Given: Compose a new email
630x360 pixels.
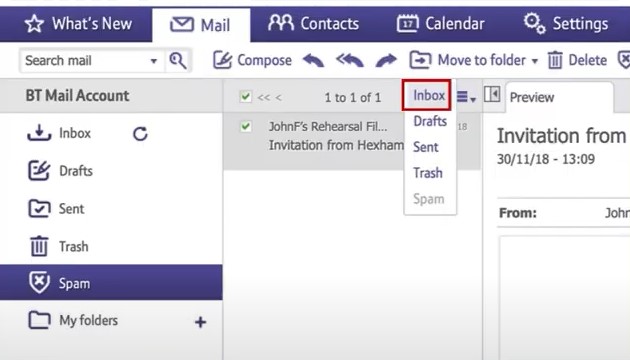Looking at the screenshot, I should [252, 60].
